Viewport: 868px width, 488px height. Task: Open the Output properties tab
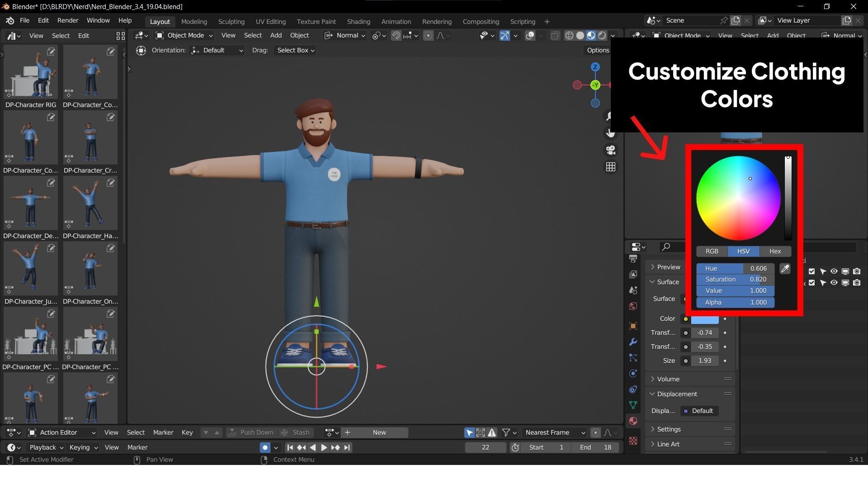point(633,259)
